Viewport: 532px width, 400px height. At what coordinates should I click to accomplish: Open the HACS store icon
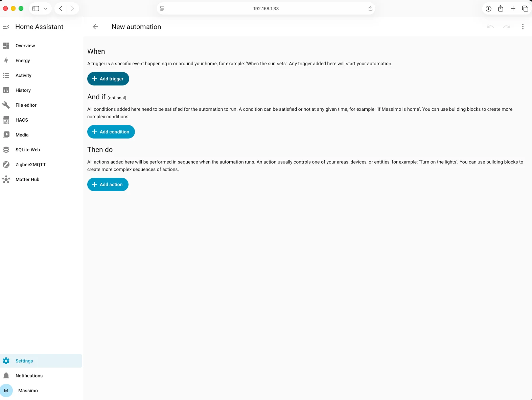pyautogui.click(x=6, y=120)
